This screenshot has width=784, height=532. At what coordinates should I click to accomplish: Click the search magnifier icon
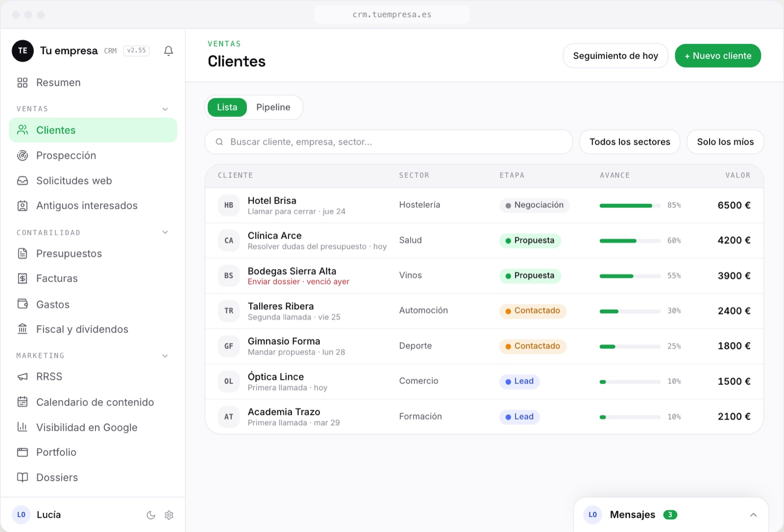220,142
